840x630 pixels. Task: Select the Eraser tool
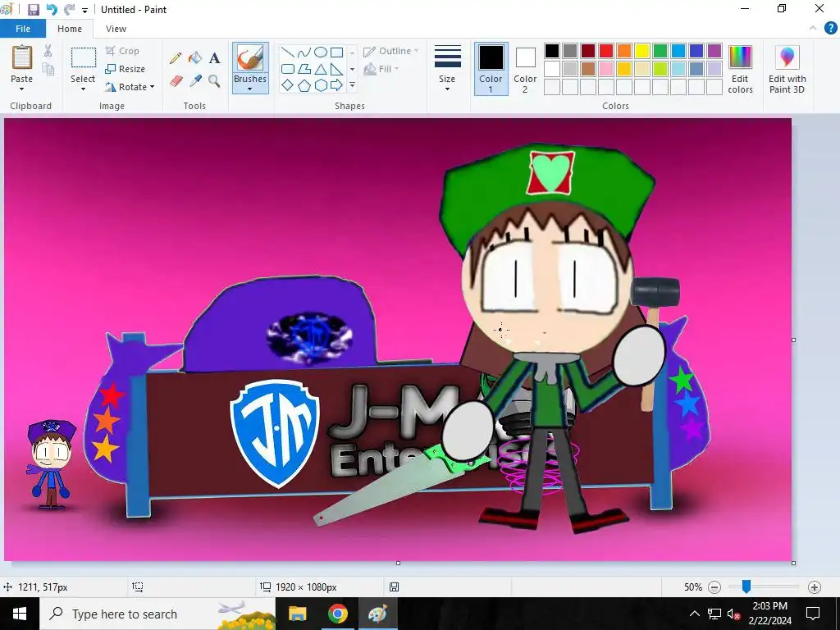[x=176, y=81]
